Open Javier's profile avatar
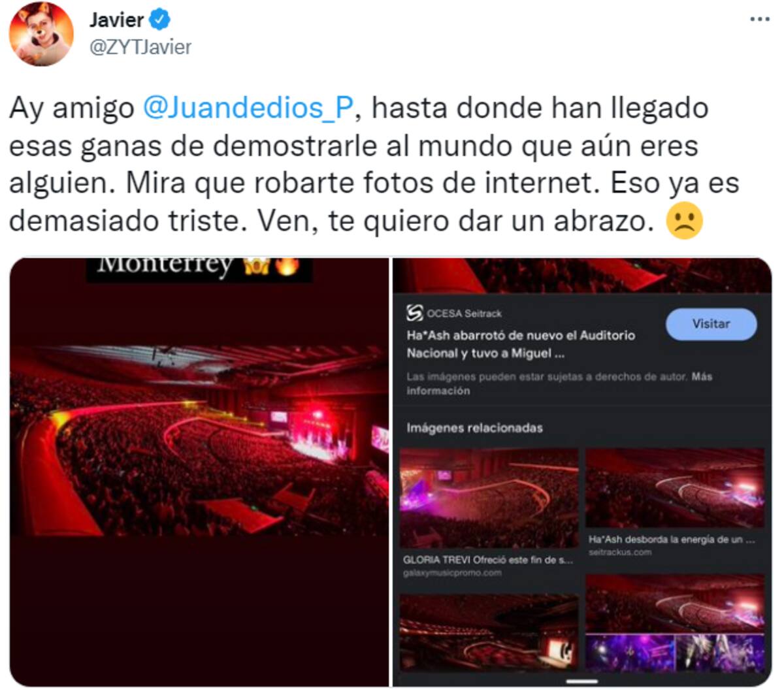The width and height of the screenshot is (784, 699). tap(41, 34)
